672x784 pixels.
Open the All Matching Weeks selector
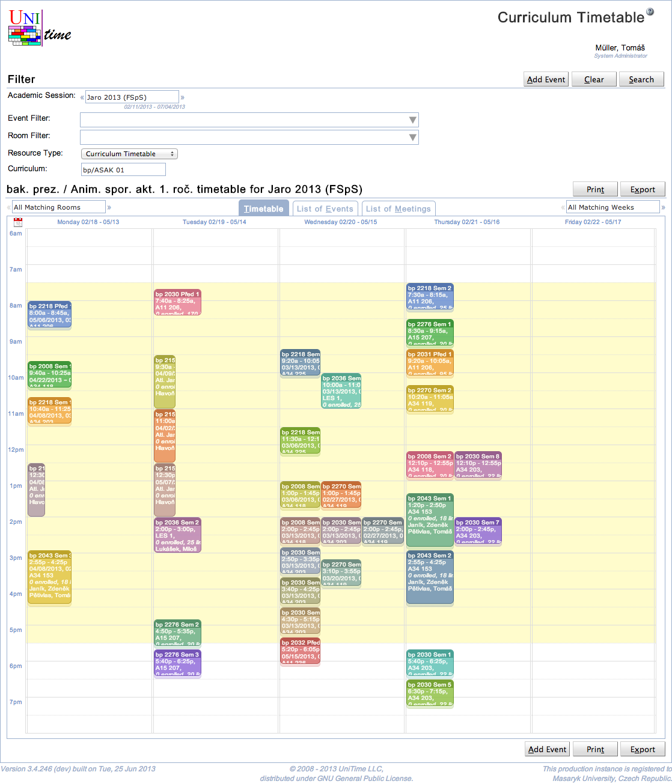[x=613, y=207]
